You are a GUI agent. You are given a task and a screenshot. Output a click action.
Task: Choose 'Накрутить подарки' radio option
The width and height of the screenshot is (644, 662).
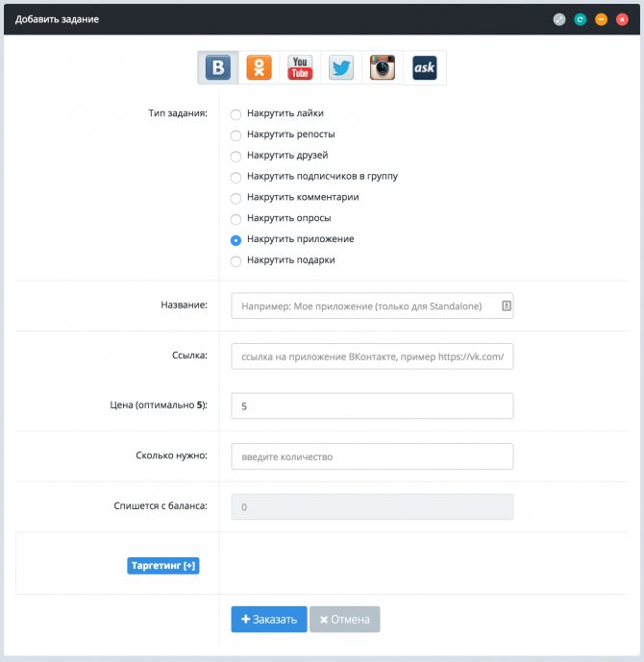pyautogui.click(x=235, y=261)
